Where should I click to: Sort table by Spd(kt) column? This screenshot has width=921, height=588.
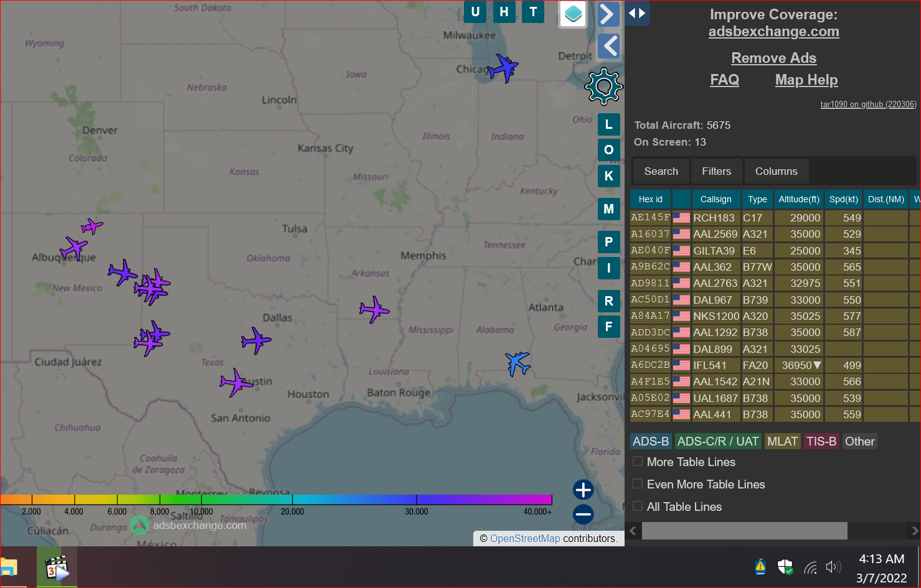coord(843,199)
